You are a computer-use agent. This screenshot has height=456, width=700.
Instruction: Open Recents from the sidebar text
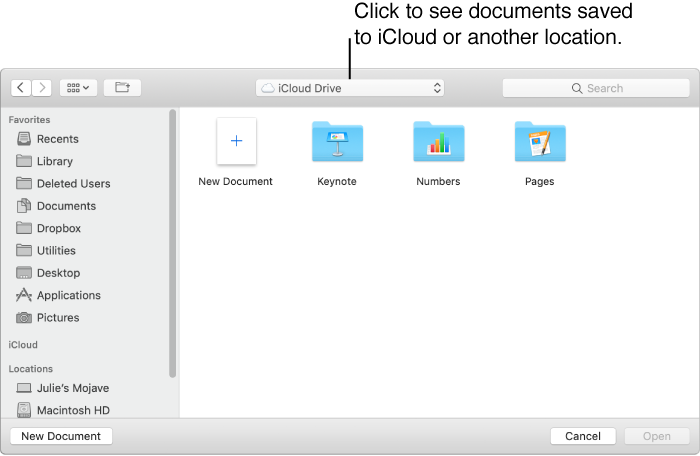(58, 139)
